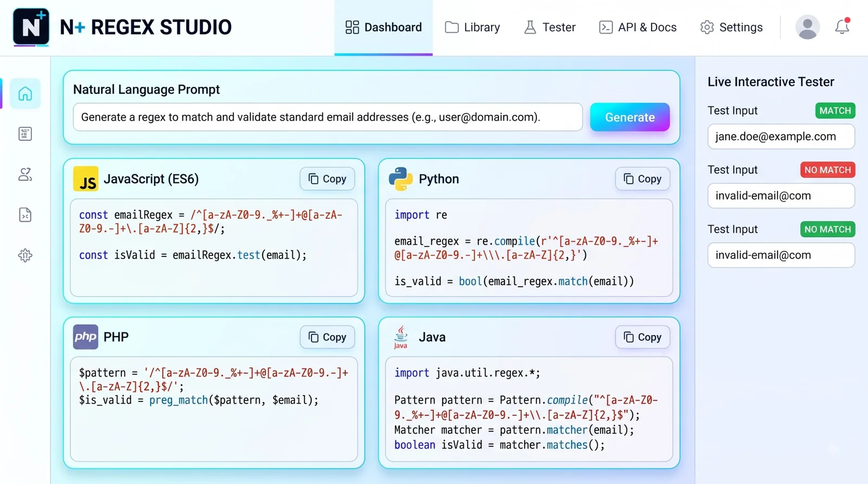Click the yellow JS logo icon
The width and height of the screenshot is (868, 484).
[86, 179]
